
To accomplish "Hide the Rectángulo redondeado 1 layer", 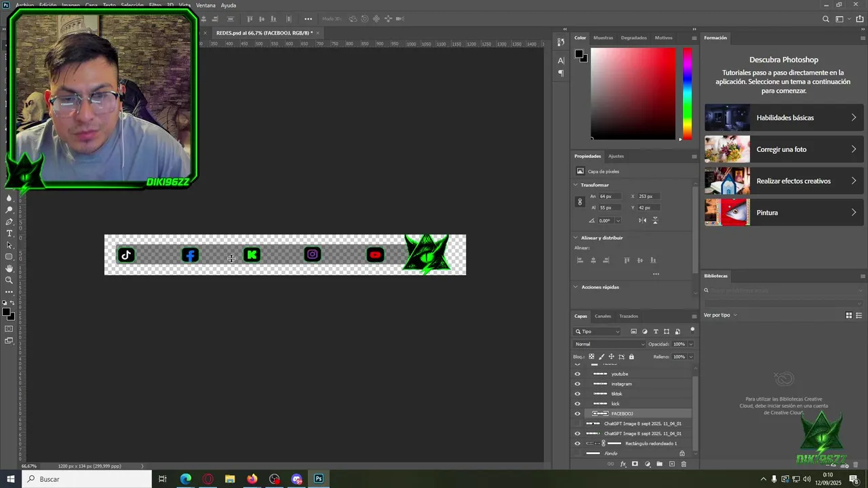I will click(x=578, y=443).
